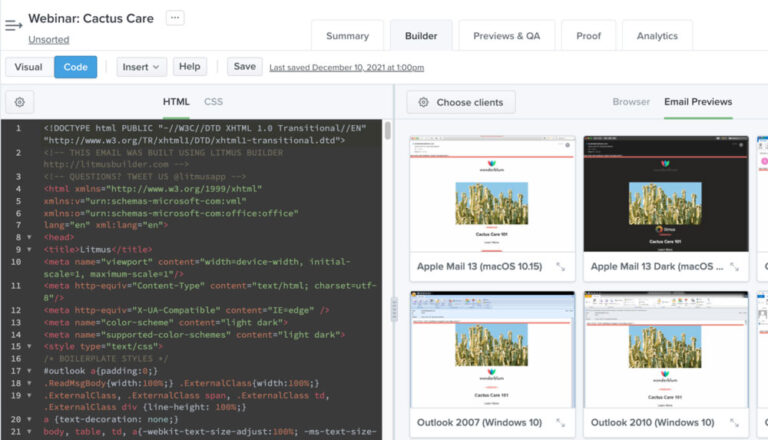Open the Builder tab
This screenshot has height=440, width=768.
(x=421, y=36)
